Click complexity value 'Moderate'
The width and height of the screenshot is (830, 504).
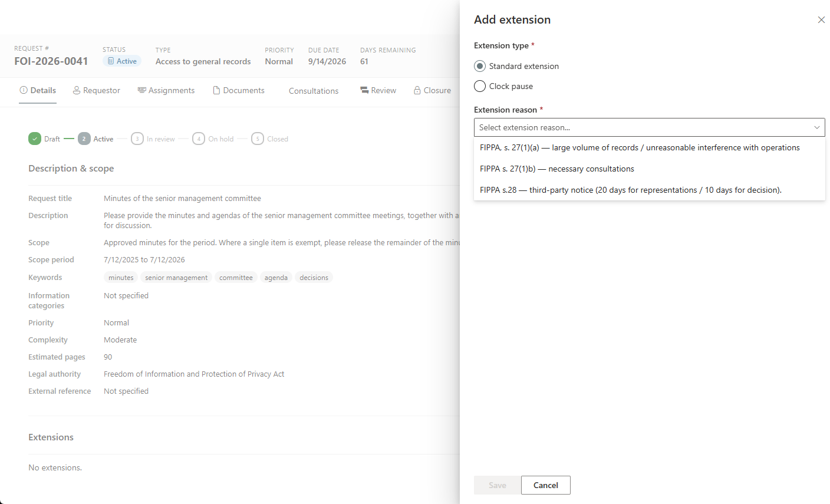tap(120, 340)
